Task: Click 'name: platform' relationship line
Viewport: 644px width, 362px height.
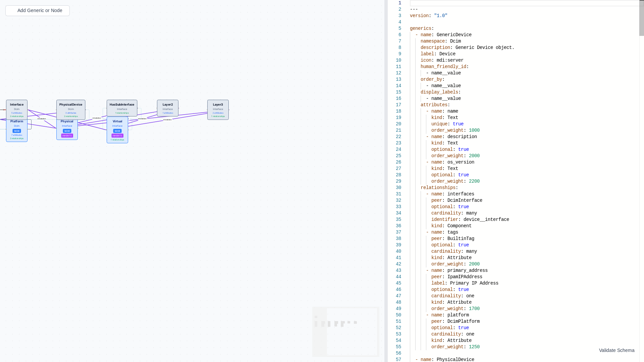Action: pos(450,315)
